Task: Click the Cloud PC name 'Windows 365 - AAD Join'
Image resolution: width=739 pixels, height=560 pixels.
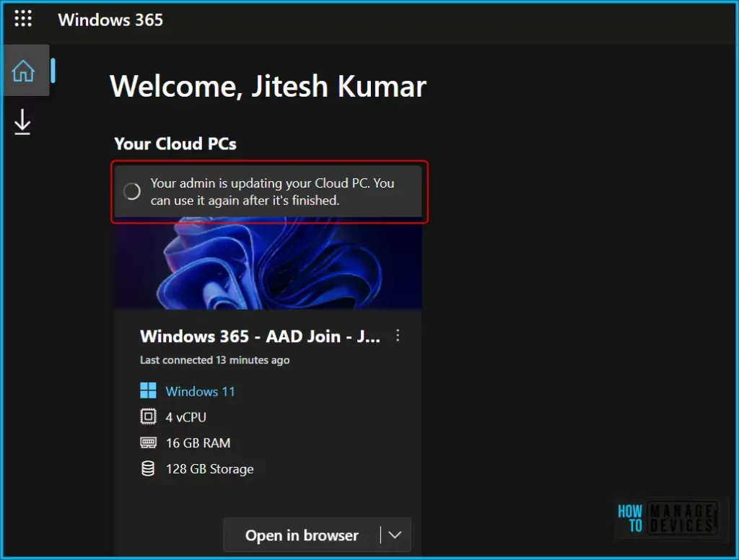Action: pyautogui.click(x=260, y=336)
